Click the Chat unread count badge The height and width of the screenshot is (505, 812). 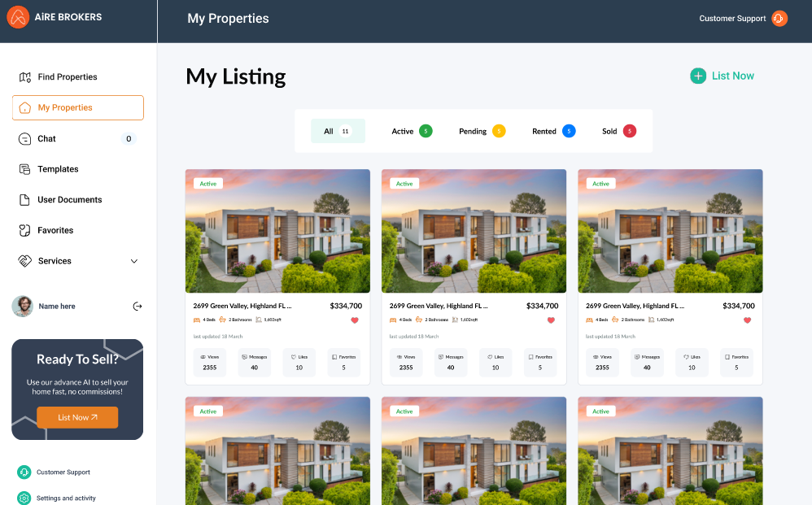(129, 139)
